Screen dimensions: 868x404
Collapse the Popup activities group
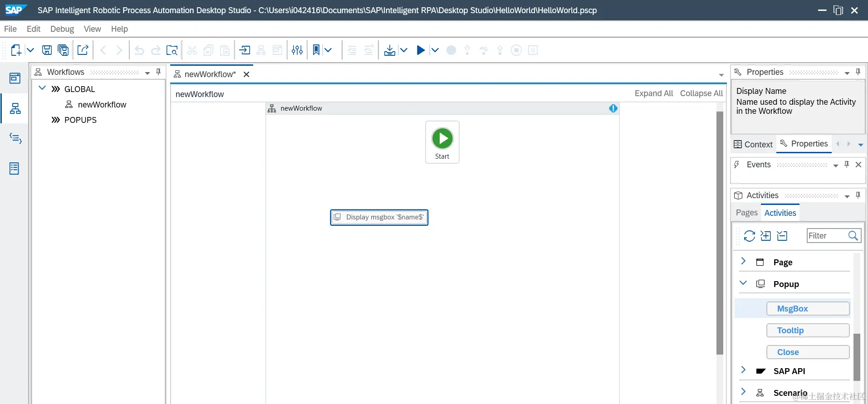pos(743,283)
